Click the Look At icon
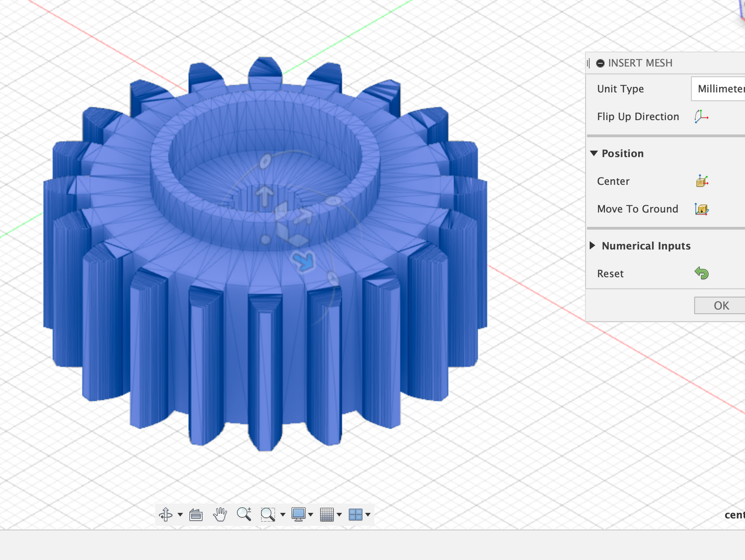Viewport: 745px width, 560px height. [x=196, y=515]
